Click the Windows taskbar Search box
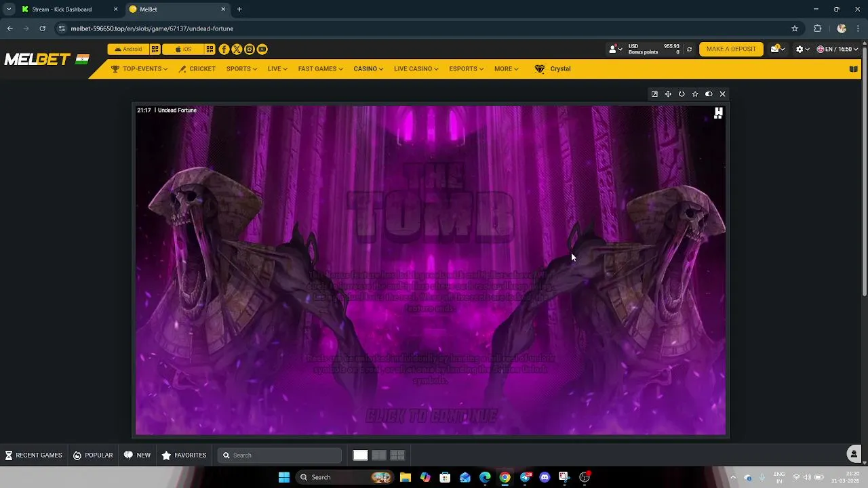The height and width of the screenshot is (488, 868). pyautogui.click(x=346, y=477)
